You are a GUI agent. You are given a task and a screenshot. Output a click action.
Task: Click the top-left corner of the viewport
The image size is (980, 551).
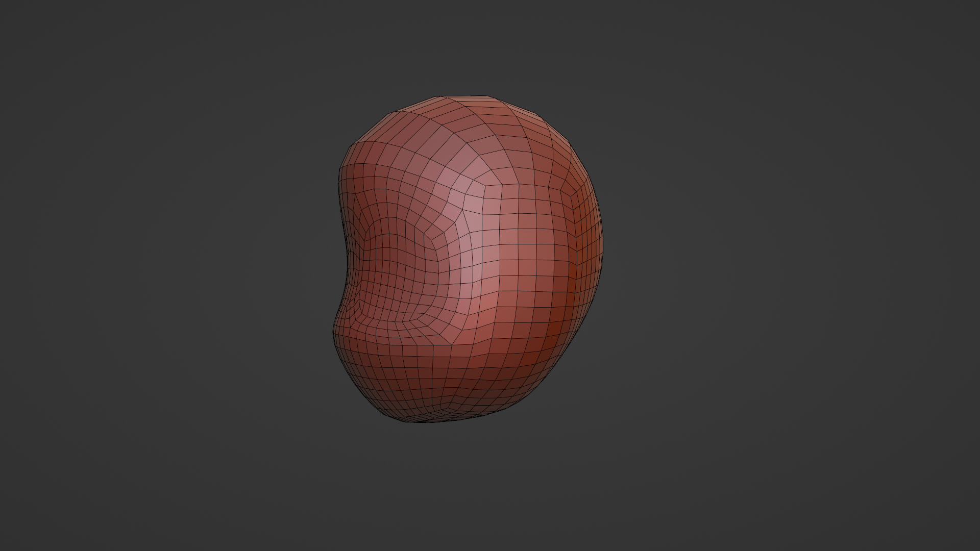coord(2,2)
